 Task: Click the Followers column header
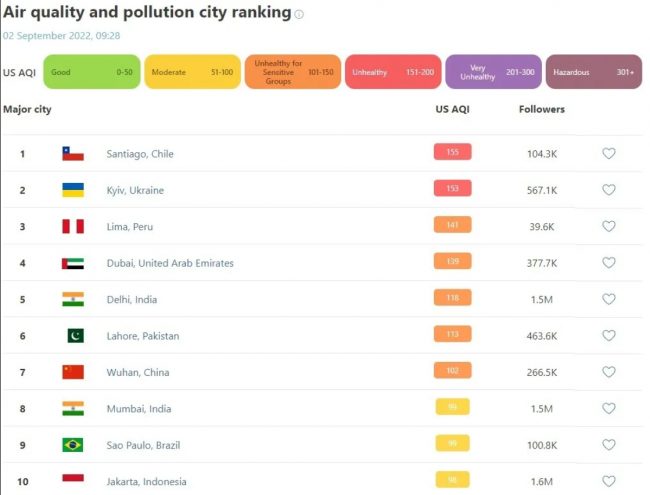542,109
